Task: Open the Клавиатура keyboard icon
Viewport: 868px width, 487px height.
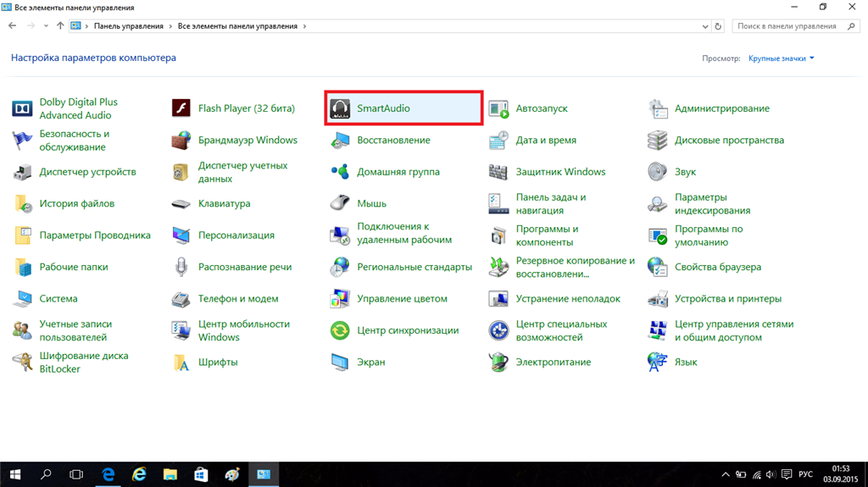Action: pyautogui.click(x=181, y=203)
